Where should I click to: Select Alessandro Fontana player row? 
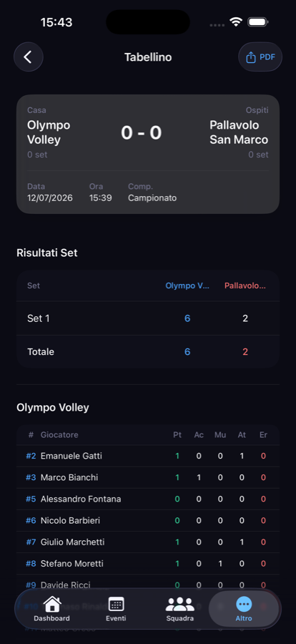[148, 499]
